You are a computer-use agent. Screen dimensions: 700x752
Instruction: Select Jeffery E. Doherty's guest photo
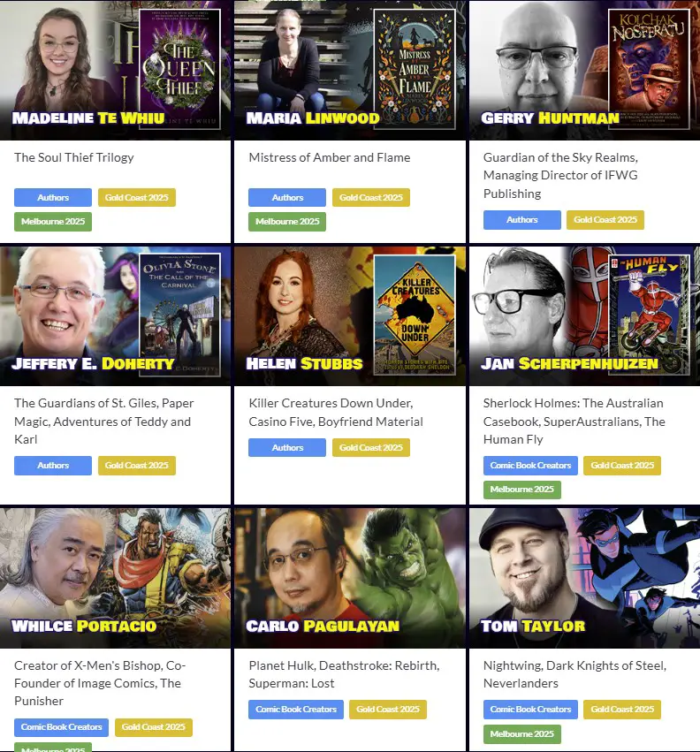point(115,316)
